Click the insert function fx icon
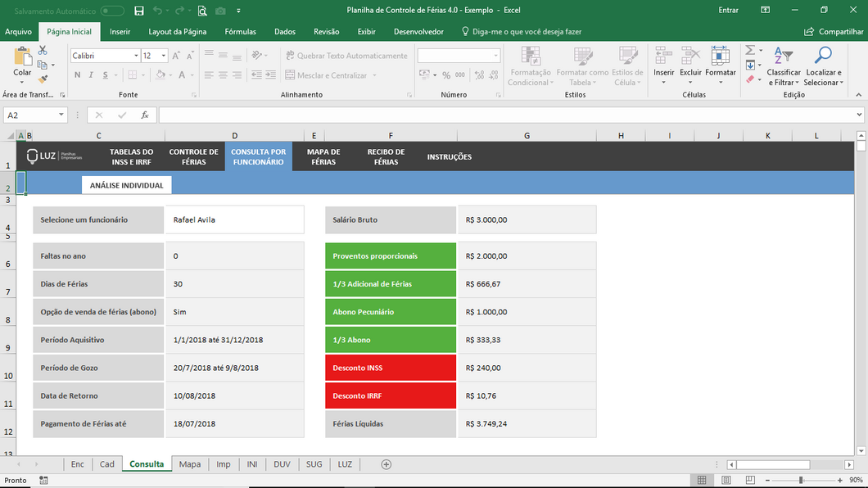Image resolution: width=868 pixels, height=488 pixels. (144, 115)
